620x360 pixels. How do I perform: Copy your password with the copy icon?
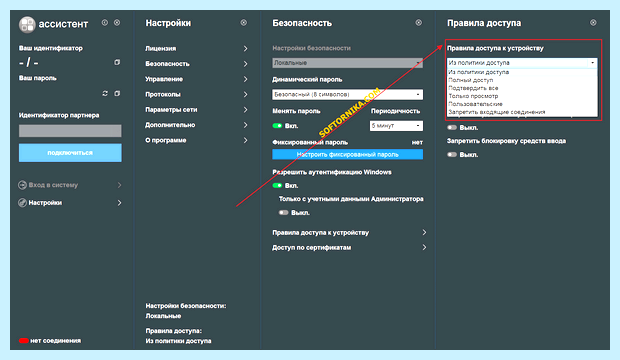(117, 93)
